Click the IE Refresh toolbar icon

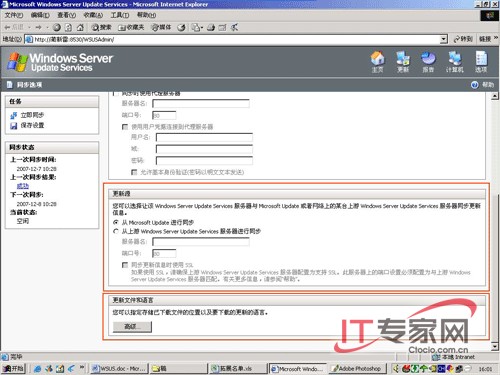point(68,27)
